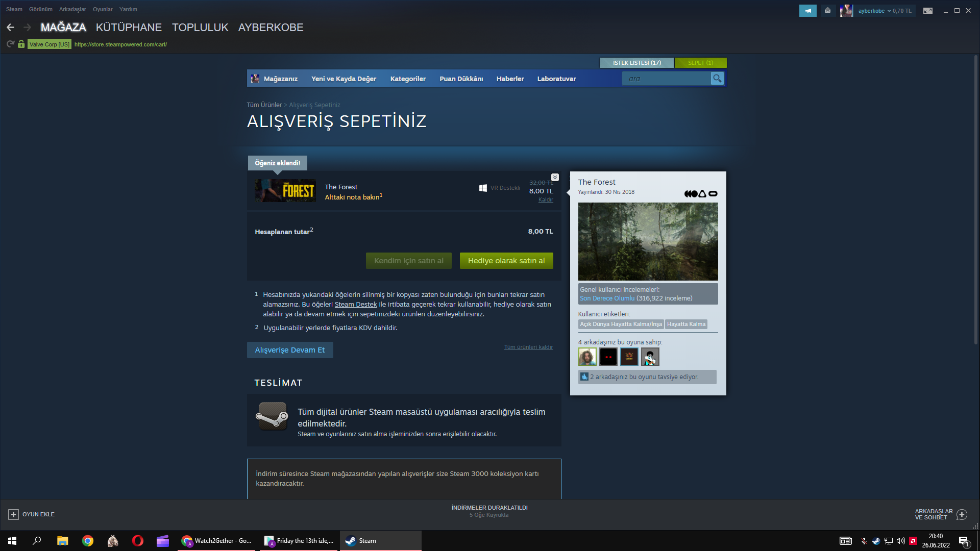Image resolution: width=980 pixels, height=551 pixels.
Task: Click the store search magnifier icon
Action: coord(717,79)
